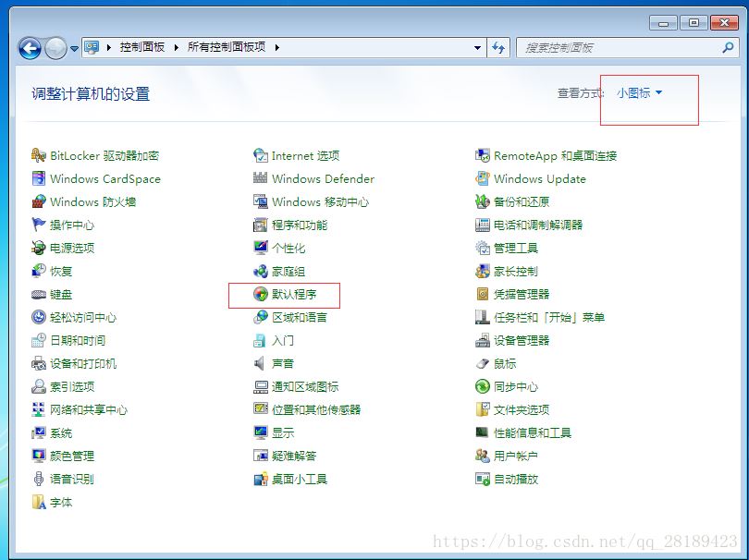Screen dimensions: 749x560
Task: Open the 电话和调制解调器 link
Action: pos(538,225)
